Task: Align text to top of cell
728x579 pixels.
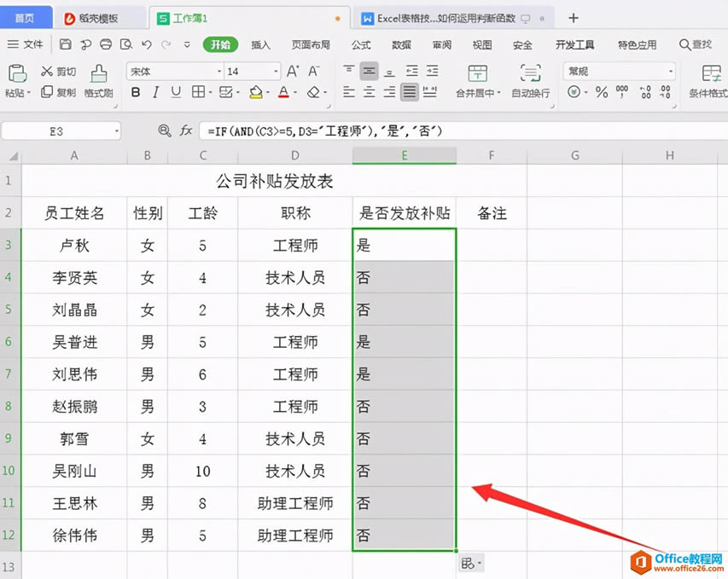Action: (349, 71)
